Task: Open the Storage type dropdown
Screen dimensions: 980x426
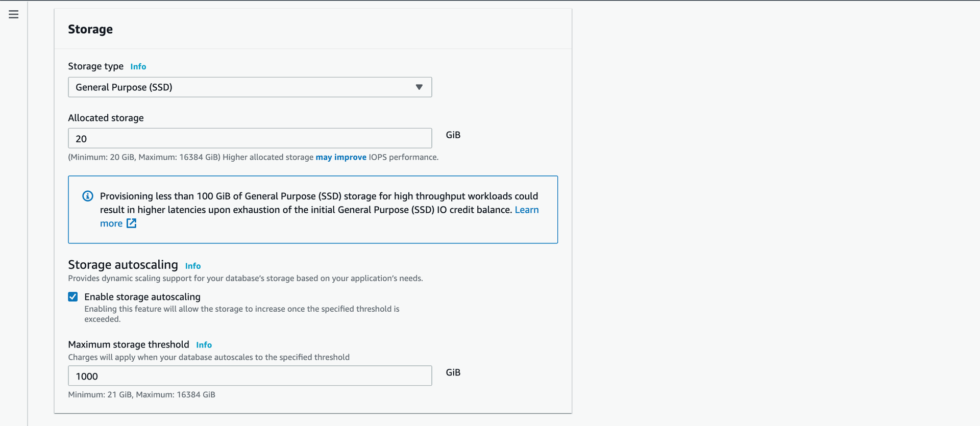Action: 250,87
